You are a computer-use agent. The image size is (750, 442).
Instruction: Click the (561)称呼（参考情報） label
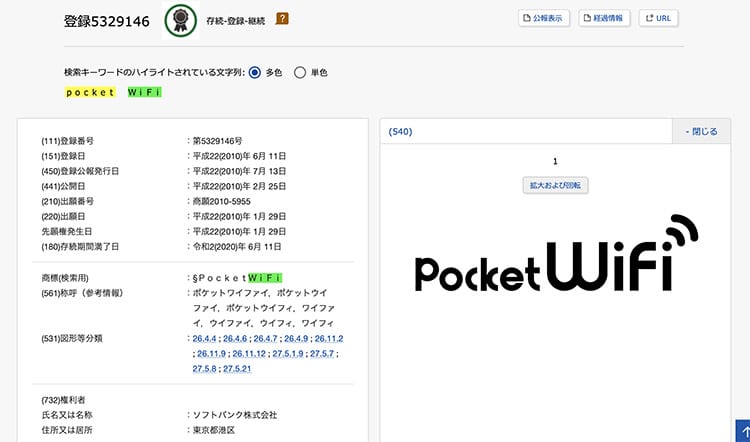pyautogui.click(x=82, y=293)
